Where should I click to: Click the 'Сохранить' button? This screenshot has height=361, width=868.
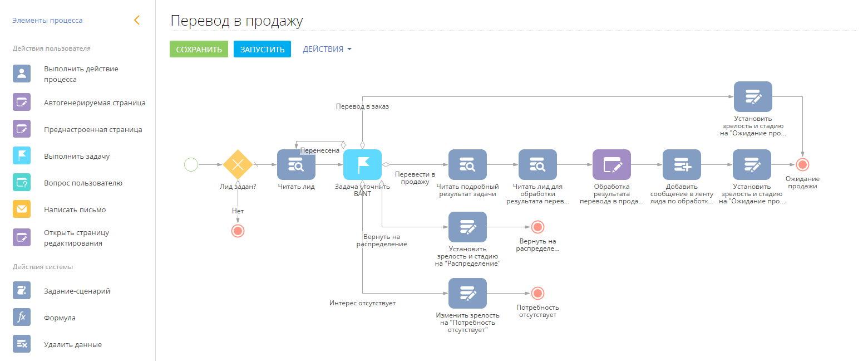(x=199, y=49)
